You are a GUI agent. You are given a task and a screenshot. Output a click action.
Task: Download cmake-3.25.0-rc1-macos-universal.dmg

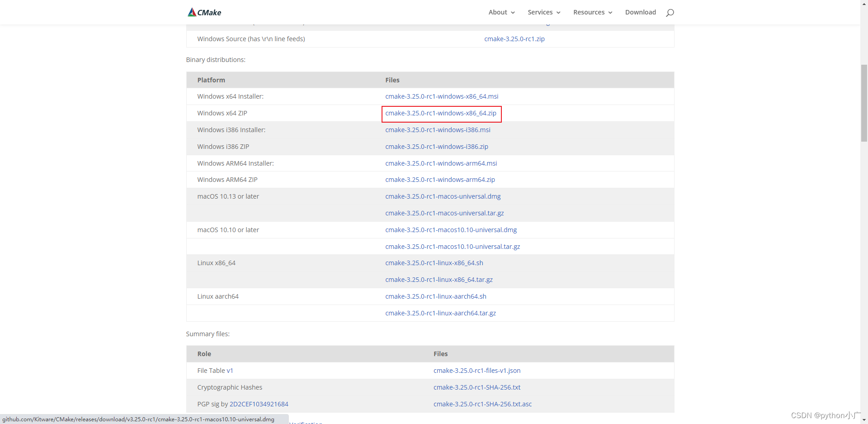[443, 196]
